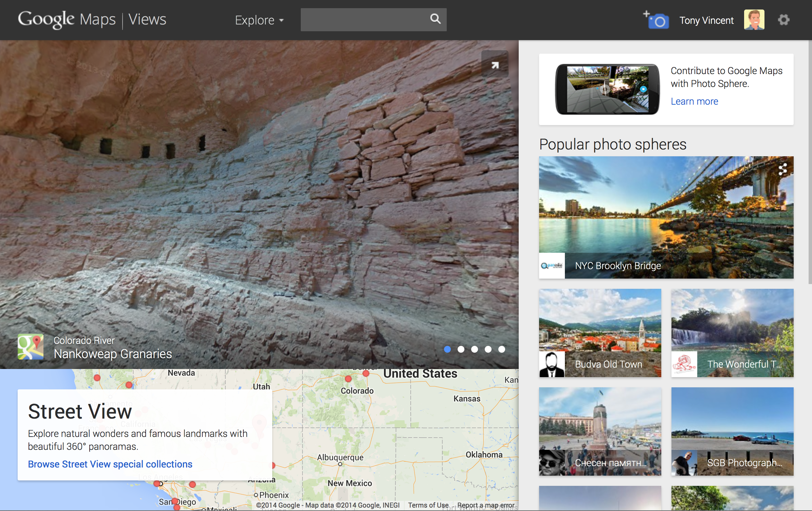Screen dimensions: 812x511
Task: Select the second carousel dot
Action: (x=461, y=349)
